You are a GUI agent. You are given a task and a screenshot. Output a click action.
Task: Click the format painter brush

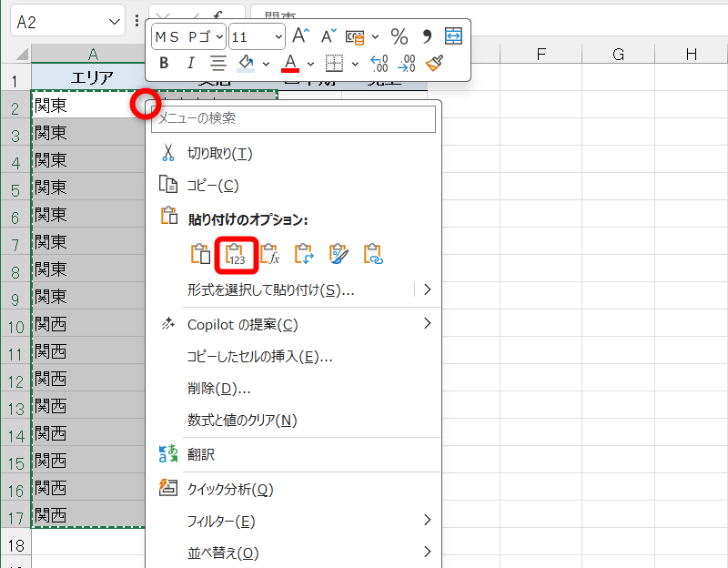[434, 63]
